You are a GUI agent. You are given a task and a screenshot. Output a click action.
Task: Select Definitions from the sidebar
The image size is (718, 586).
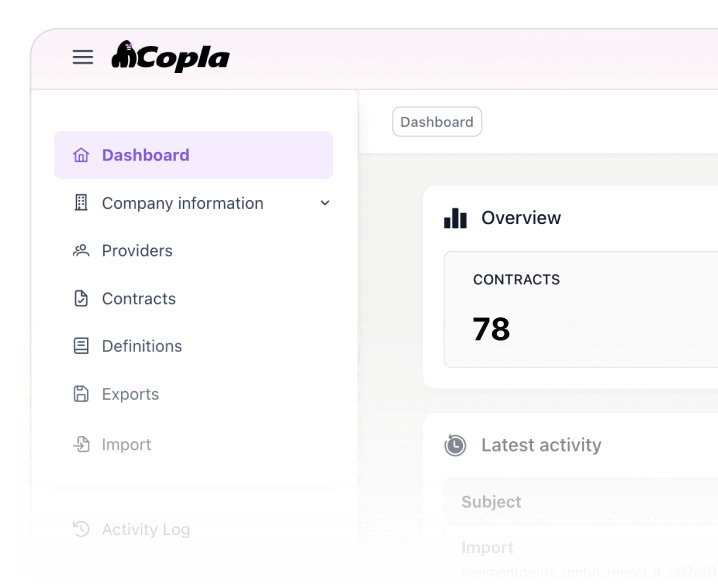(142, 346)
